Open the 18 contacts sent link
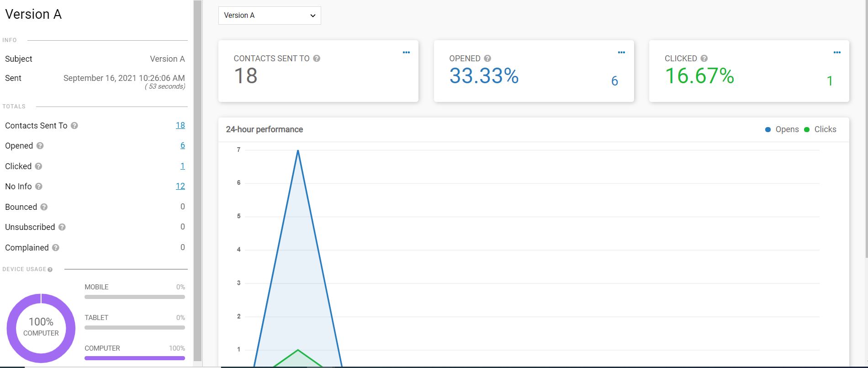The height and width of the screenshot is (368, 868). tap(180, 125)
